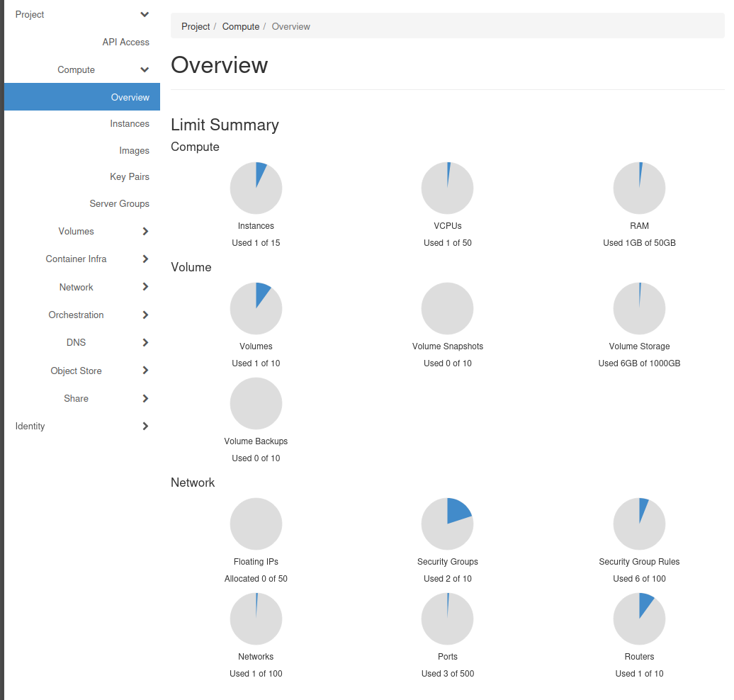Click the Compute breadcrumb link

click(240, 26)
